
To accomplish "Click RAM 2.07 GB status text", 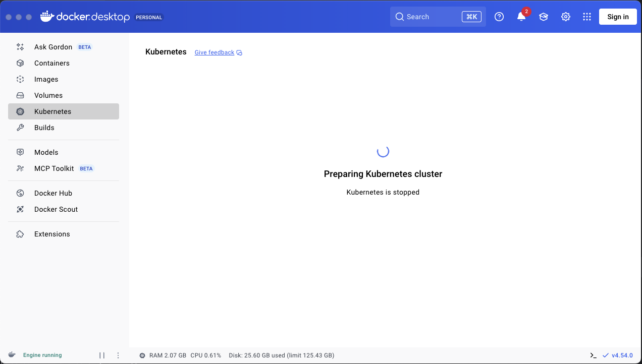I will pyautogui.click(x=168, y=355).
